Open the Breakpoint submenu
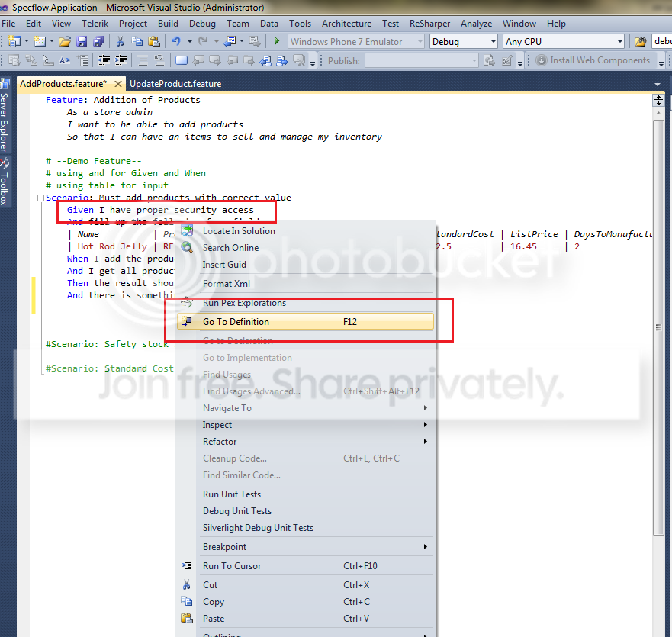 305,546
